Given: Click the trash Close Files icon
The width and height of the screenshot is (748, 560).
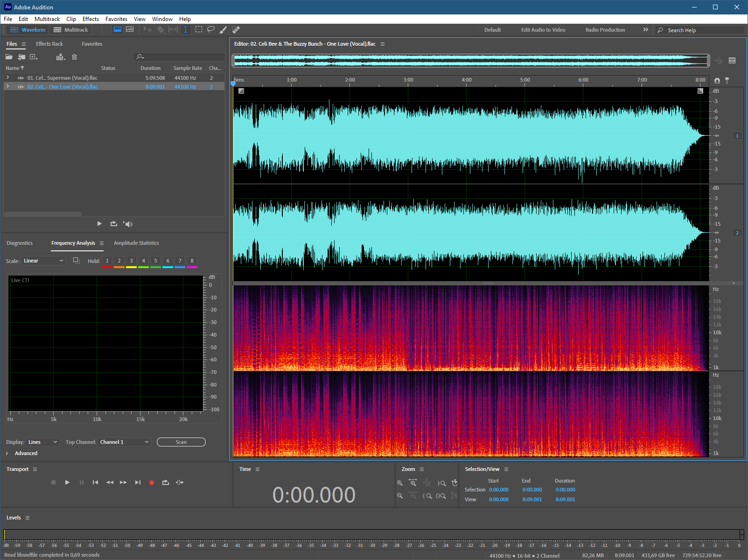Looking at the screenshot, I should tap(74, 57).
